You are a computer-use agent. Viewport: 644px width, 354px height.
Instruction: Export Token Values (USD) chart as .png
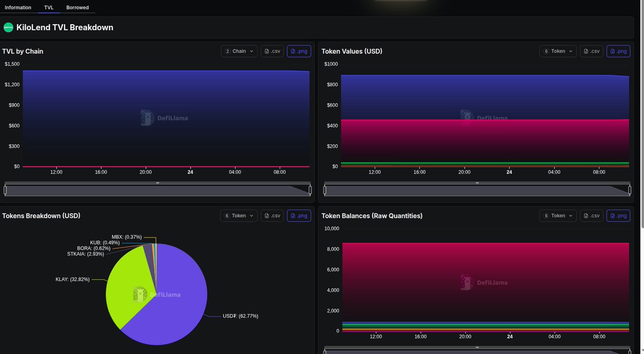pos(618,51)
